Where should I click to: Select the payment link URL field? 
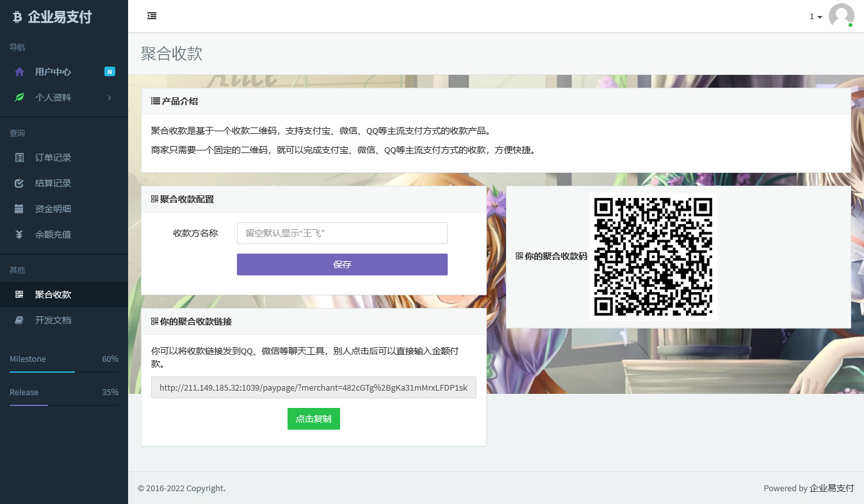[313, 387]
